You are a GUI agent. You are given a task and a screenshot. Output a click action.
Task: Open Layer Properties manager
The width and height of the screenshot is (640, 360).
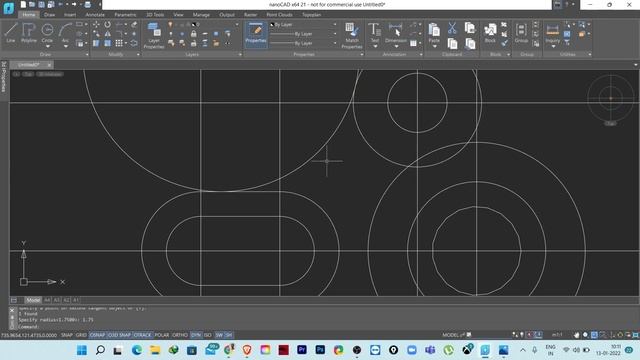(x=154, y=36)
